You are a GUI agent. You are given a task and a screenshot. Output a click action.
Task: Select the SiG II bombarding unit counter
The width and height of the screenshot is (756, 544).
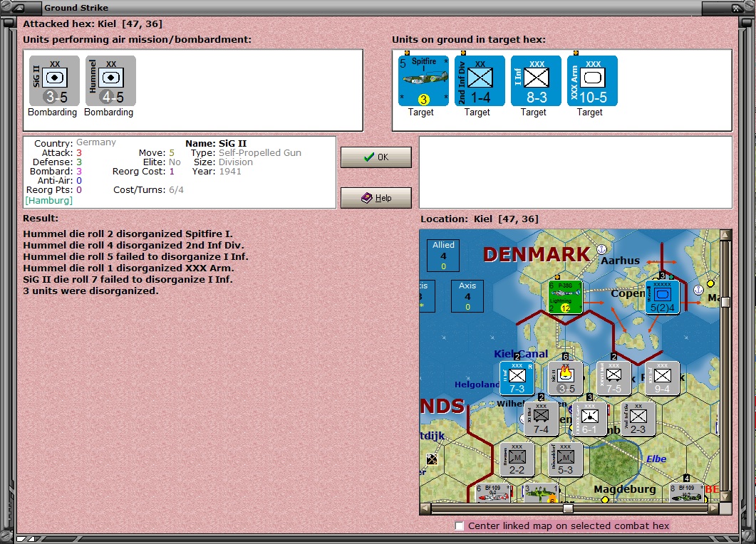(54, 80)
